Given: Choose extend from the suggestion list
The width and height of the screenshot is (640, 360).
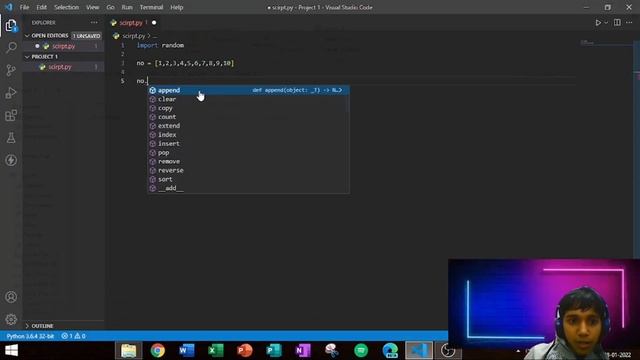Looking at the screenshot, I should [248, 126].
